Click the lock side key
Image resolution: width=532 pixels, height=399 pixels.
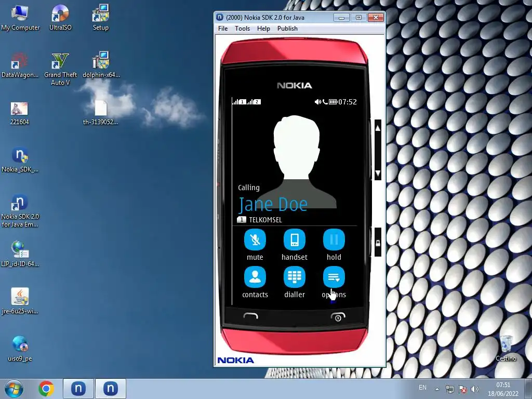378,242
